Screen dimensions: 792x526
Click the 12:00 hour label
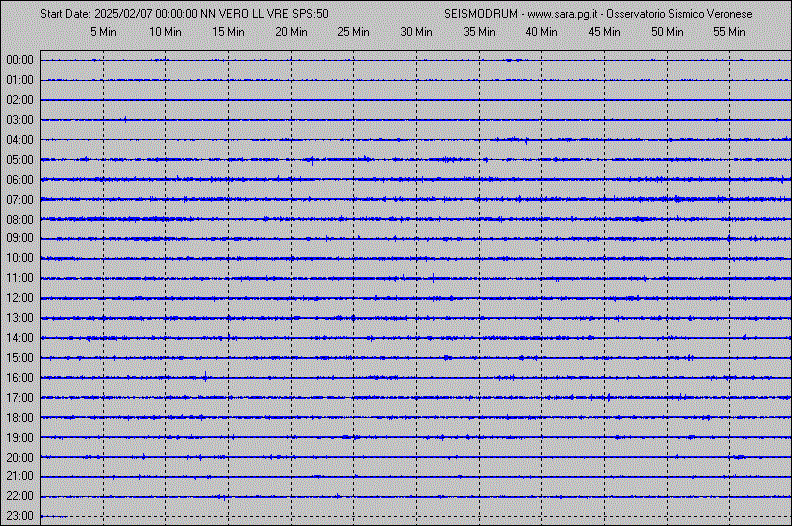coord(20,298)
